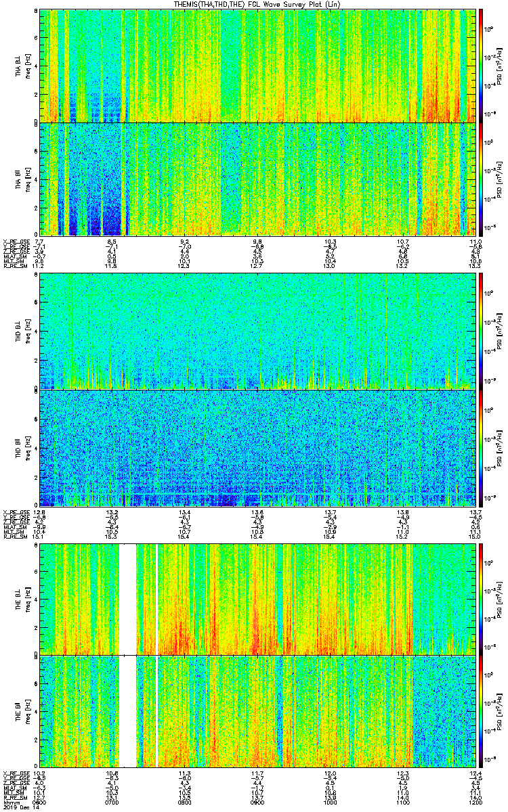Click the PSD color bar beside THE B-perpendicular

482,599
